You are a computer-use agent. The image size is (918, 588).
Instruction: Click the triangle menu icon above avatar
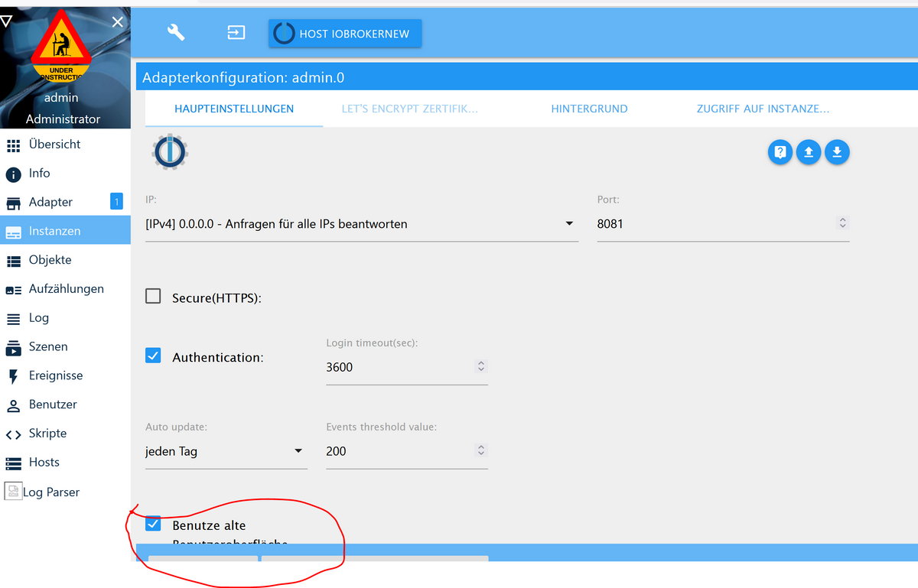(x=6, y=21)
